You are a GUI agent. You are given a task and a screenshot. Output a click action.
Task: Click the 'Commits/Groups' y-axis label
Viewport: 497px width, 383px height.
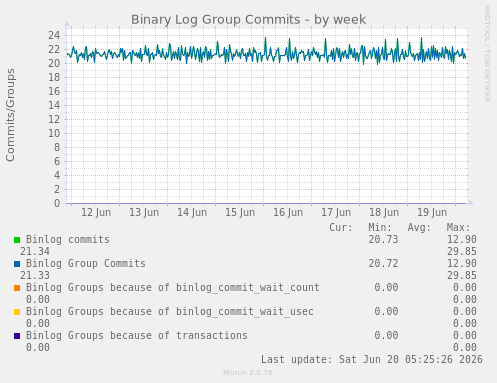click(10, 115)
